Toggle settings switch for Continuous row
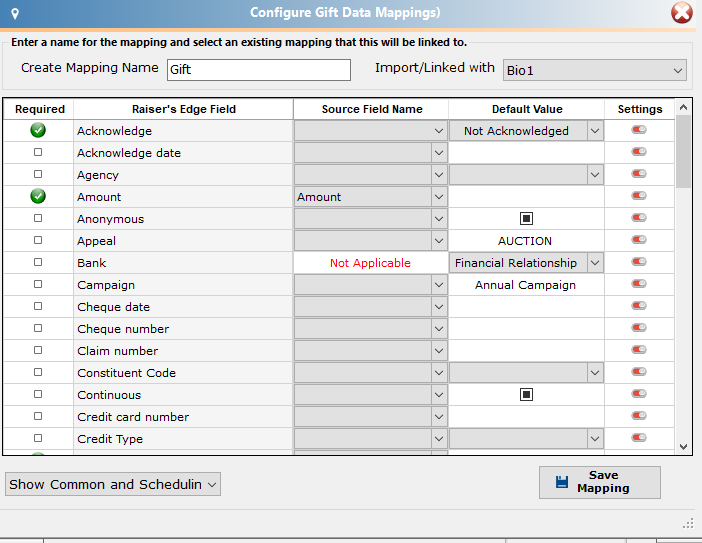This screenshot has height=543, width=702. [639, 393]
